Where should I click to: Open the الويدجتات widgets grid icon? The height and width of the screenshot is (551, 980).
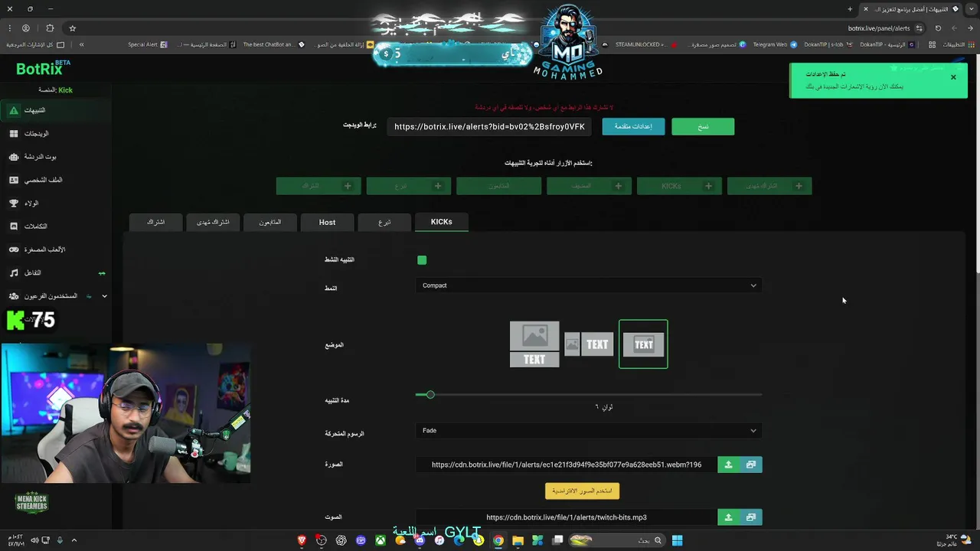[14, 133]
